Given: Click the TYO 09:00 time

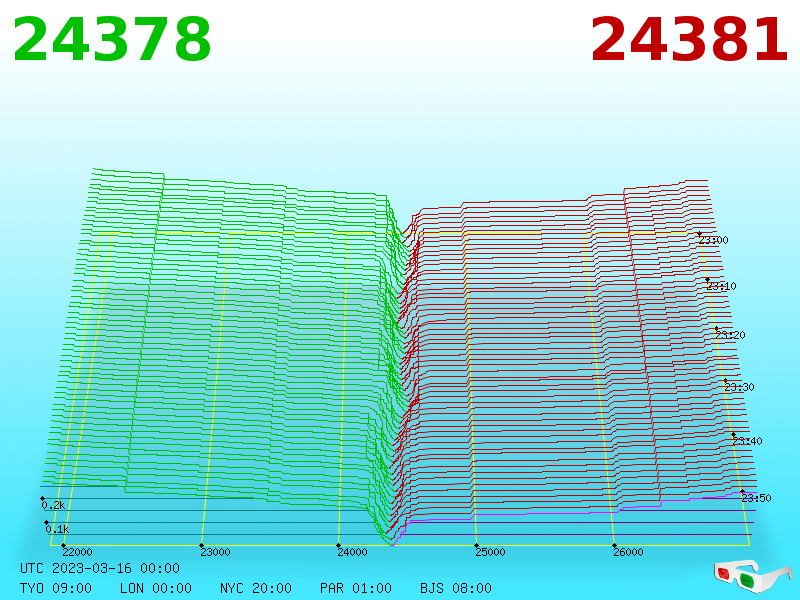Looking at the screenshot, I should 56,588.
